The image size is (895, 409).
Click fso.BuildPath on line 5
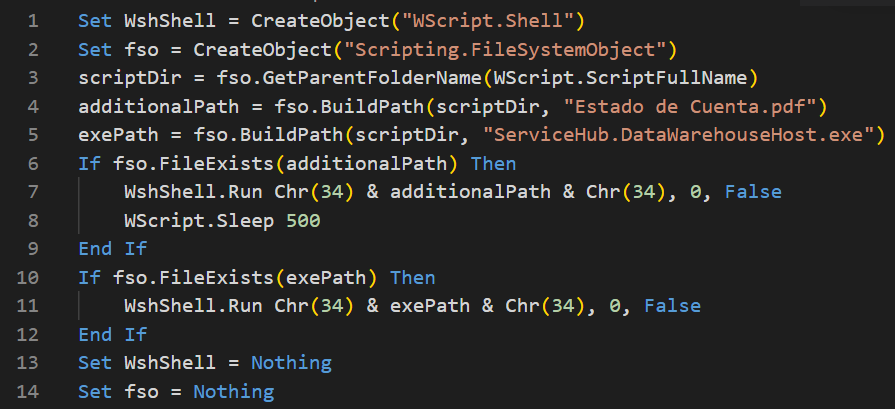pyautogui.click(x=268, y=135)
